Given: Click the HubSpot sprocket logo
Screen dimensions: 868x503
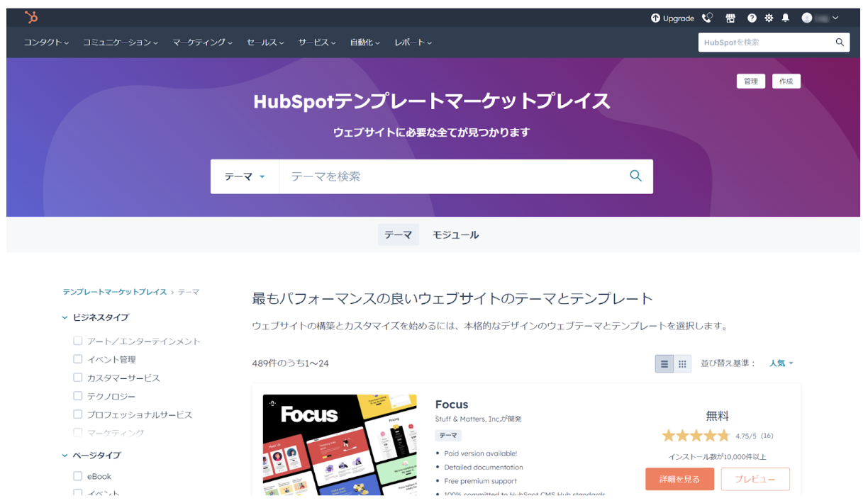Looking at the screenshot, I should tap(31, 18).
